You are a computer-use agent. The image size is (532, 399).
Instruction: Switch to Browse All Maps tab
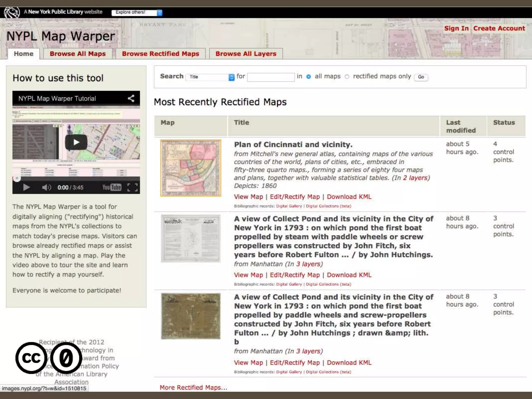pyautogui.click(x=78, y=54)
